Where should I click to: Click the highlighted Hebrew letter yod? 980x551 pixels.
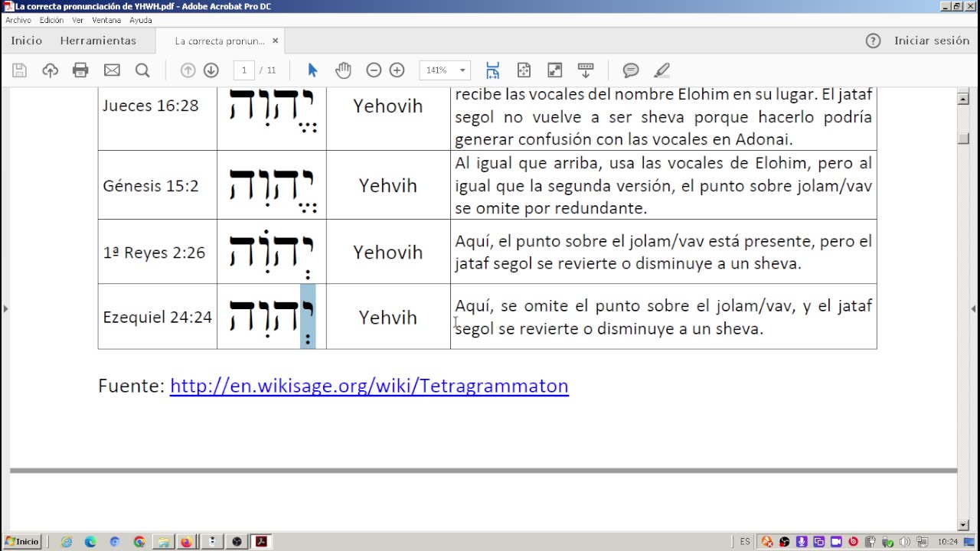tap(308, 317)
